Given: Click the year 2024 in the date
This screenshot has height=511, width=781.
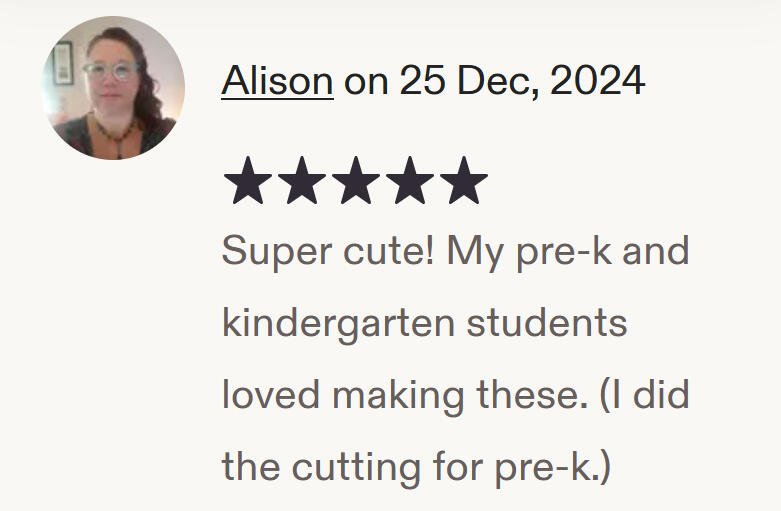Looking at the screenshot, I should 597,81.
